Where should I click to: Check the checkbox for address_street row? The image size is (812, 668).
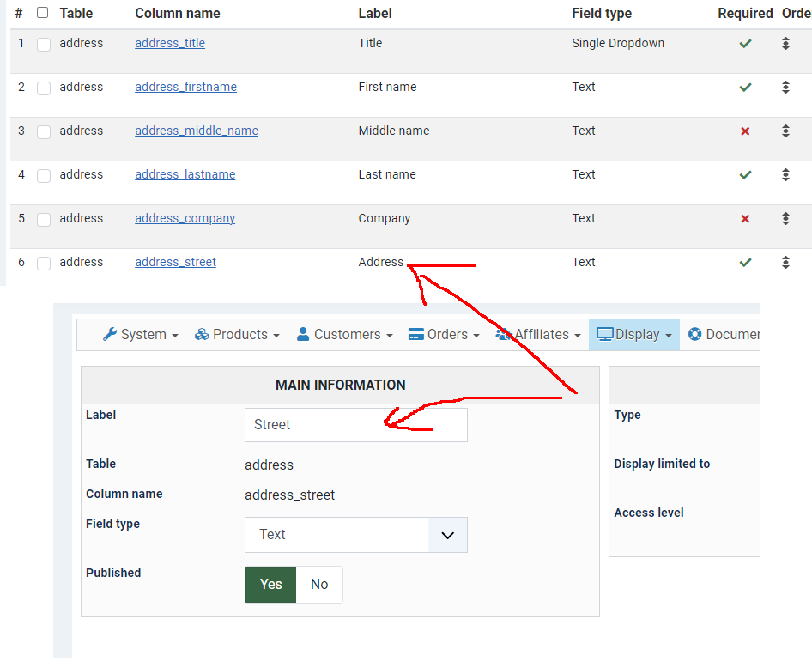[44, 263]
